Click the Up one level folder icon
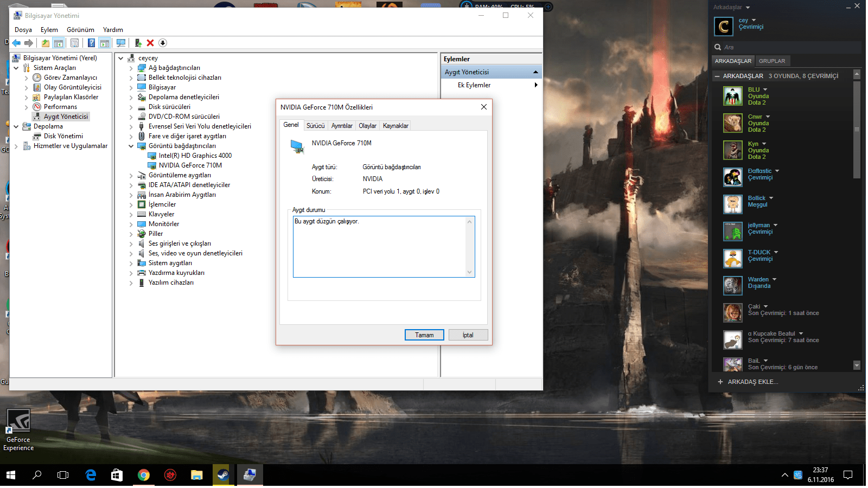Viewport: 868px width, 488px height. pyautogui.click(x=46, y=43)
